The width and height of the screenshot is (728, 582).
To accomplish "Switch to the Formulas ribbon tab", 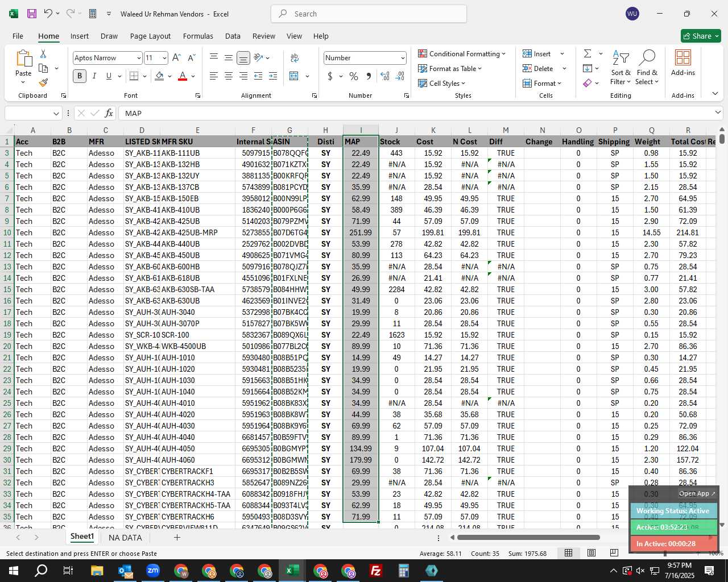I will (x=198, y=36).
